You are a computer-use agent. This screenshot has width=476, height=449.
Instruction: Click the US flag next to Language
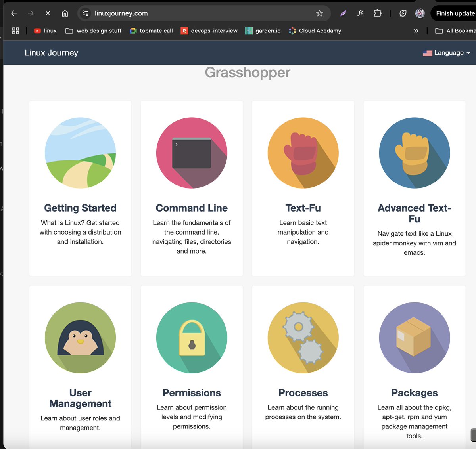(x=428, y=53)
